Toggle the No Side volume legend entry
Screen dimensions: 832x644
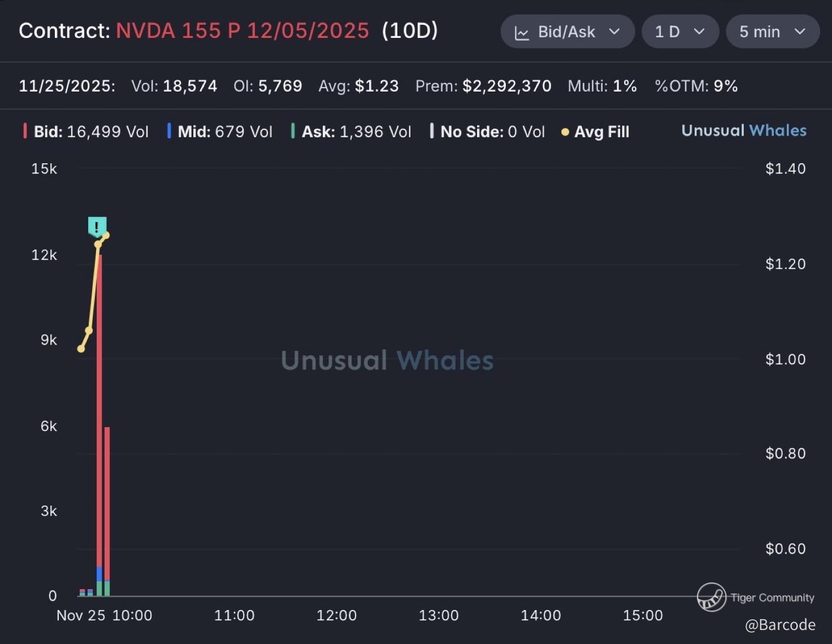[x=492, y=132]
